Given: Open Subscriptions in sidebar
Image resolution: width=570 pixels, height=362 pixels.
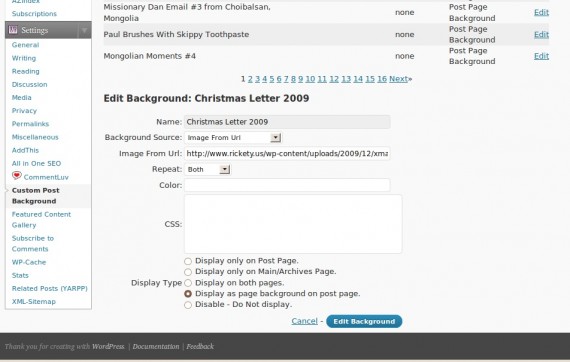Looking at the screenshot, I should pyautogui.click(x=34, y=14).
